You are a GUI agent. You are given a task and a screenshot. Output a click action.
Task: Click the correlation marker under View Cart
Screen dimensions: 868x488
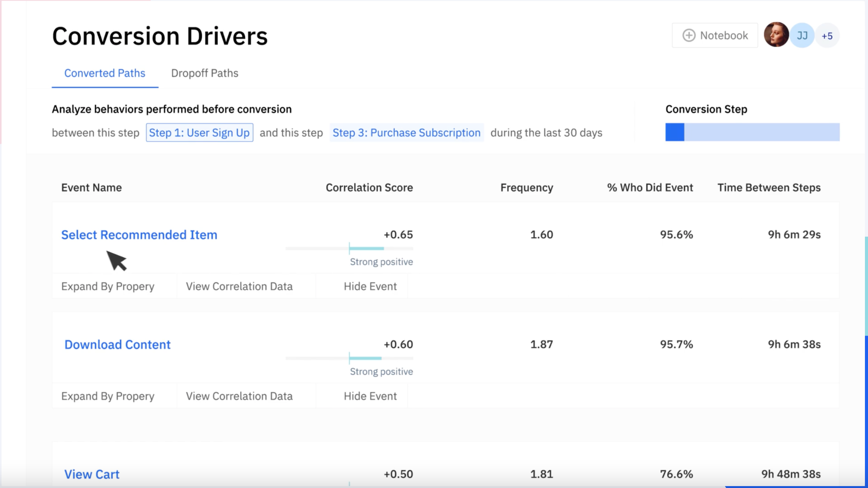click(x=350, y=485)
